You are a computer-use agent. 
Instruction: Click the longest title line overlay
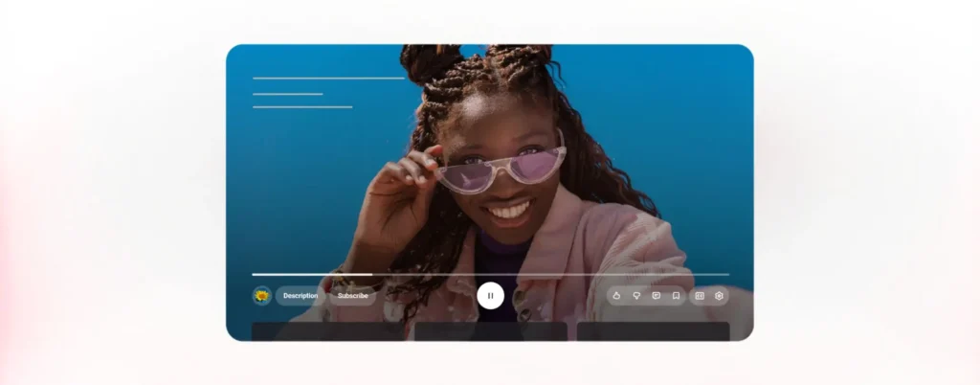[328, 78]
